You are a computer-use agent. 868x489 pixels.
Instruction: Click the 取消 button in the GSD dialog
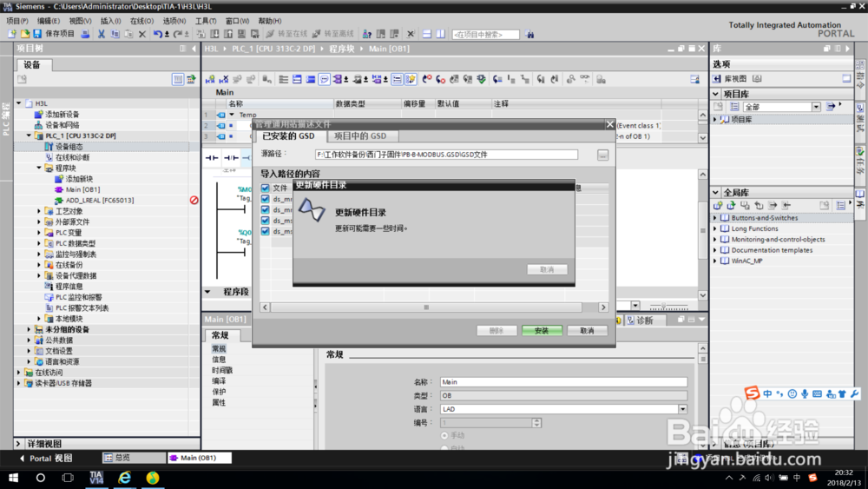[588, 331]
